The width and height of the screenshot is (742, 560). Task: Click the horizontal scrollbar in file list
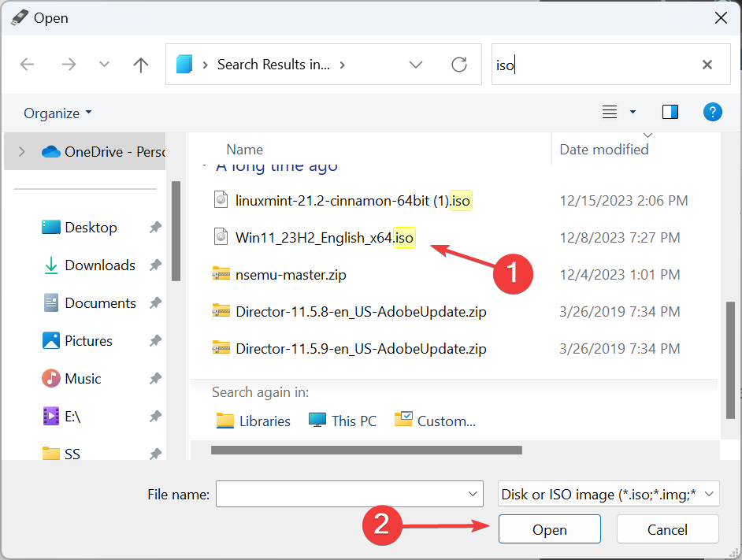tap(366, 451)
